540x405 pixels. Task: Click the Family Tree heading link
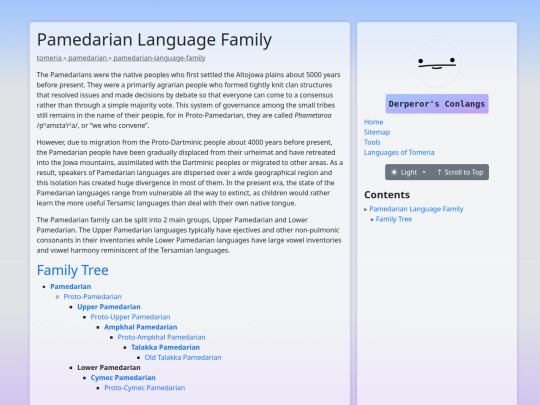[x=73, y=270]
